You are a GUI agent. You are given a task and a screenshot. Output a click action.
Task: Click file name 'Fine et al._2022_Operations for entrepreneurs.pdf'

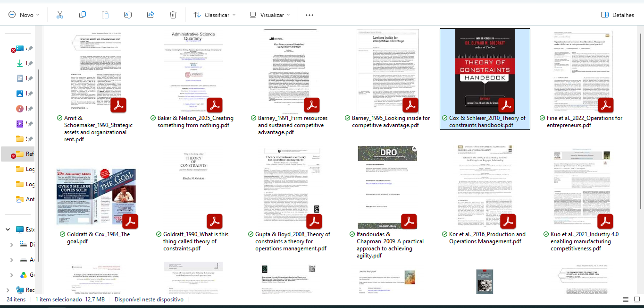(585, 121)
